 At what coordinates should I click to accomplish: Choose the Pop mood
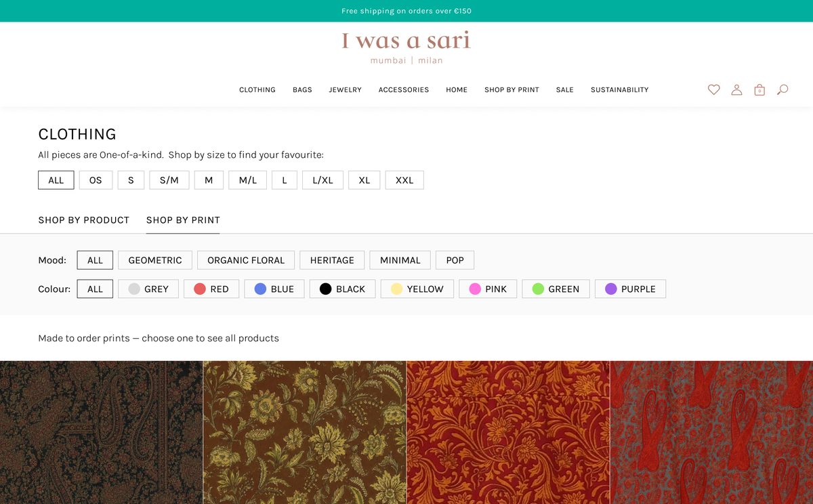[x=455, y=260]
